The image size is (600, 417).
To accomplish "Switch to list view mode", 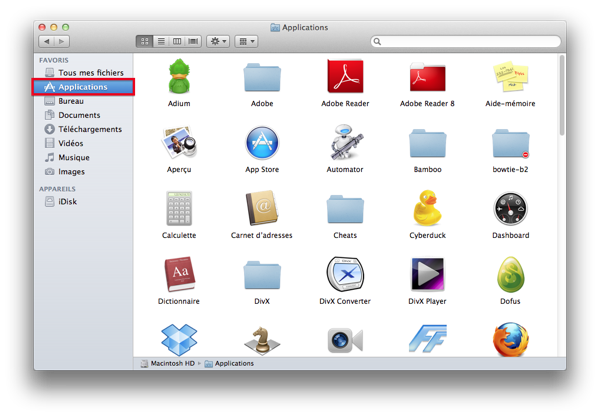I will point(161,41).
